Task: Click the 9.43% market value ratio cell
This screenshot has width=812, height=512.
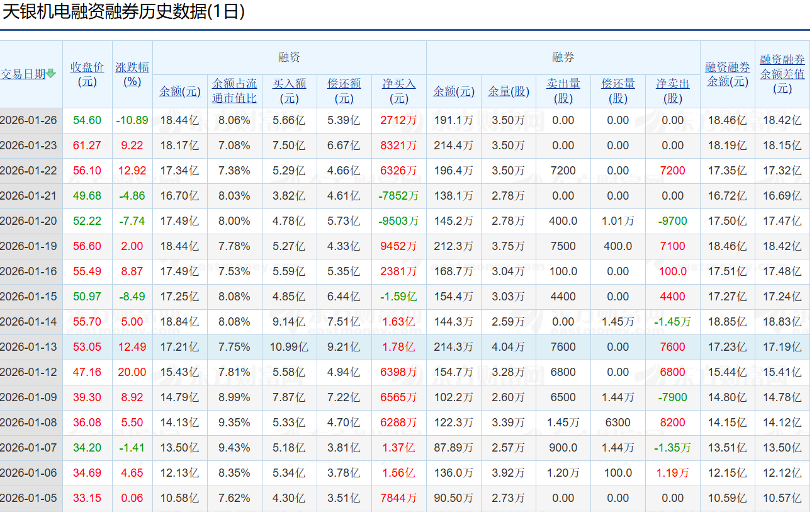Action: 235,448
